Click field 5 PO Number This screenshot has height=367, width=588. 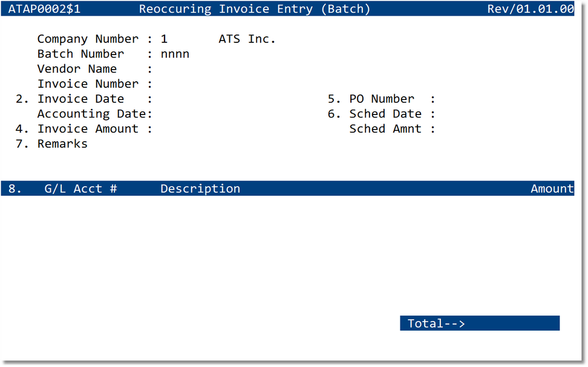[x=381, y=99]
